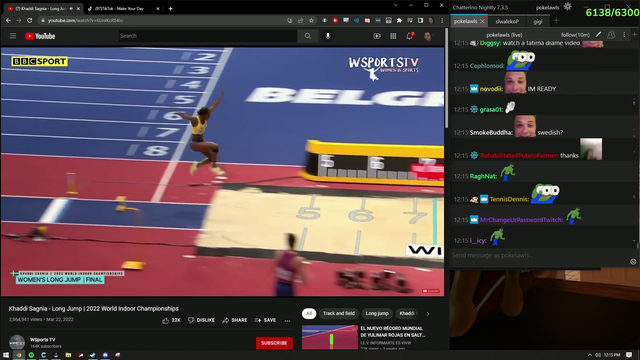Add new Chatterino tab with plus
This screenshot has width=640, height=360.
[x=556, y=20]
